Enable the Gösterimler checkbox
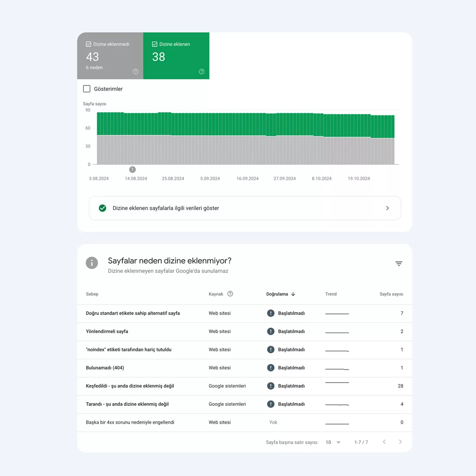The width and height of the screenshot is (476, 476). (87, 89)
